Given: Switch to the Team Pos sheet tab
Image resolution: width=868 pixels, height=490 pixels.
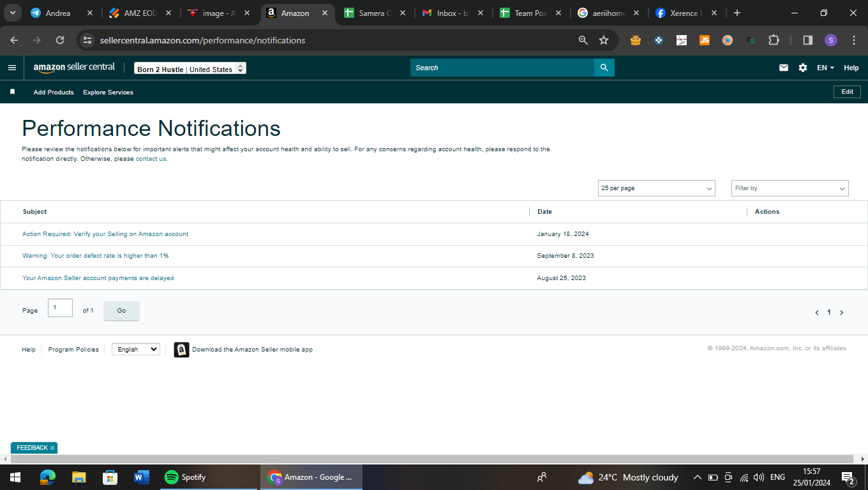Looking at the screenshot, I should pyautogui.click(x=530, y=13).
